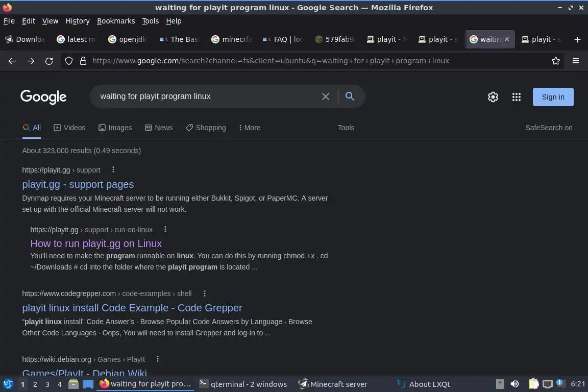This screenshot has width=588, height=392.
Task: Open options for run-on-linux result
Action: (165, 230)
